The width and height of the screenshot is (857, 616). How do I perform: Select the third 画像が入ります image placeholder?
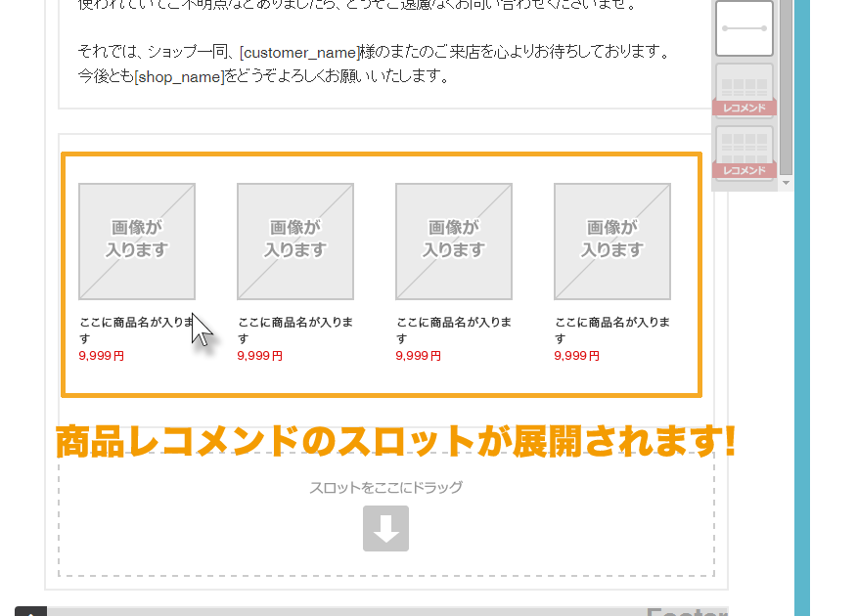tap(453, 241)
